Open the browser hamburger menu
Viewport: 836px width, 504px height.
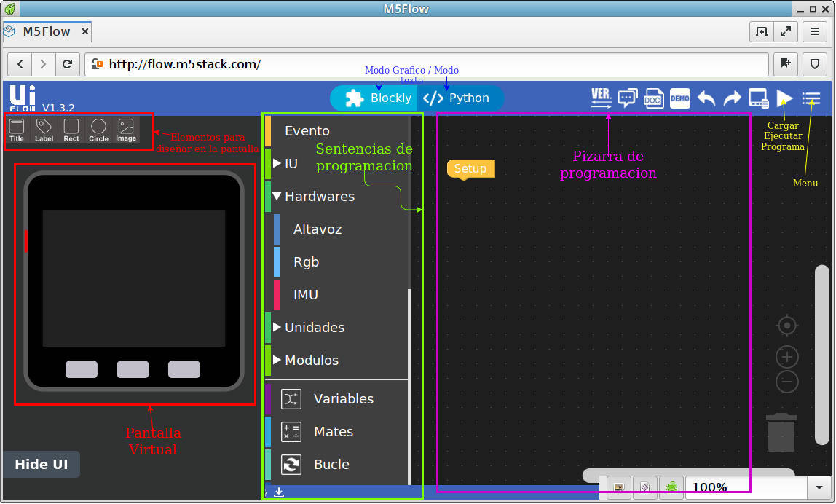pos(815,31)
